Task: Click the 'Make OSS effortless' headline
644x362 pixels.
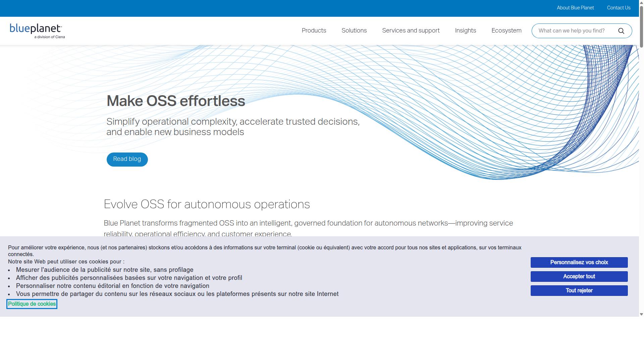Action: tap(176, 101)
